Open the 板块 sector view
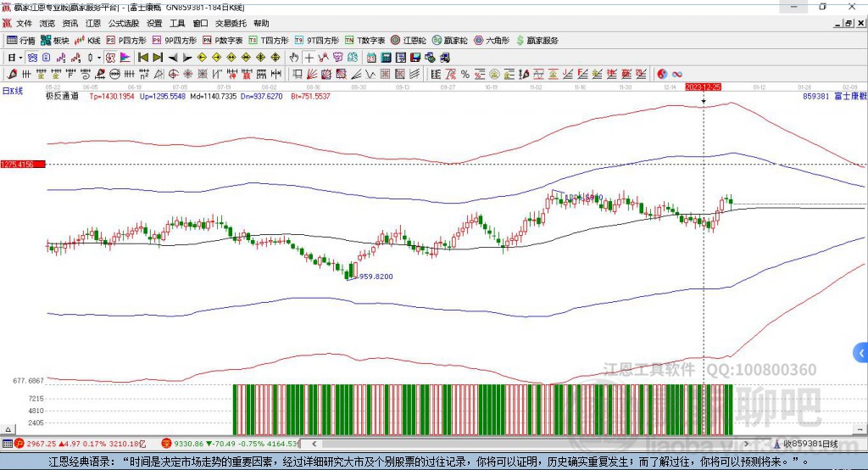868x470 pixels. 55,40
